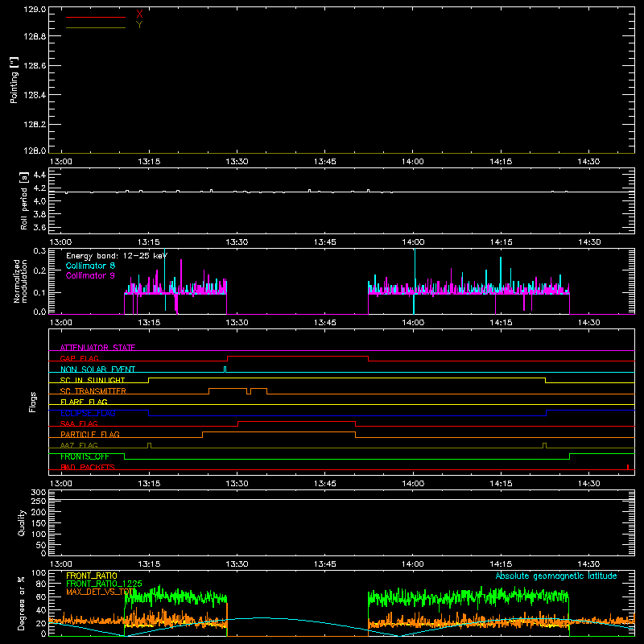The height and width of the screenshot is (644, 644).
Task: Click the green 'FRONTS_OFF' label
Action: pos(85,456)
